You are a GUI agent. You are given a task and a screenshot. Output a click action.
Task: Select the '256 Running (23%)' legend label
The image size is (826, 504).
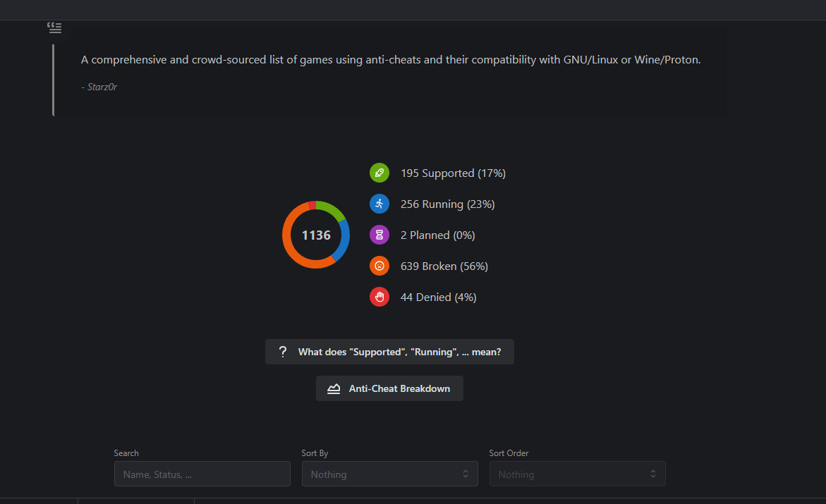[447, 204]
